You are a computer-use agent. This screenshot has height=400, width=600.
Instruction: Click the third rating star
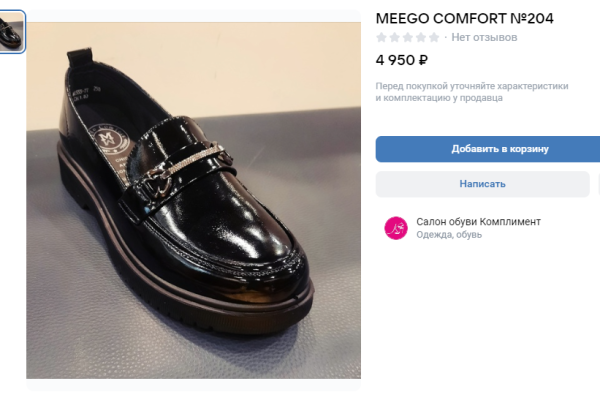pyautogui.click(x=407, y=38)
